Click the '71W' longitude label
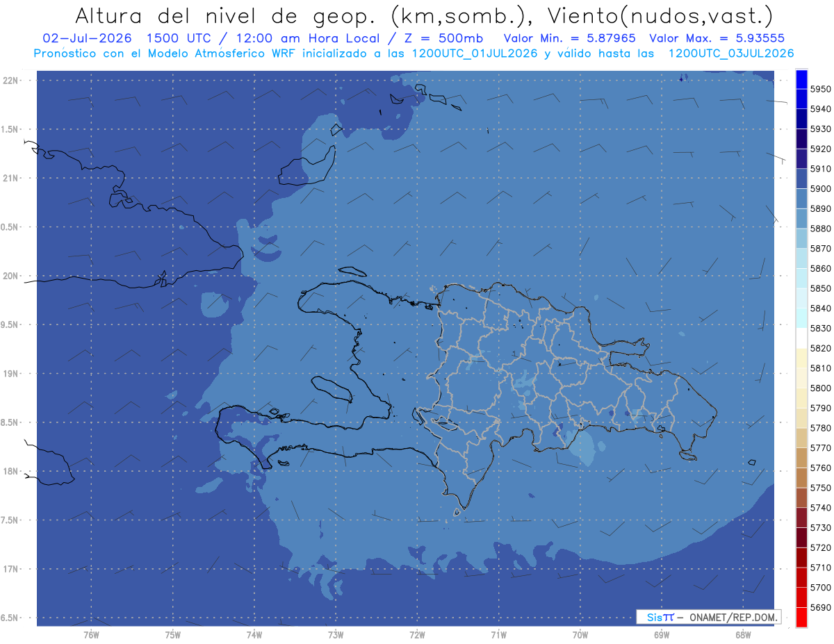This screenshot has height=644, width=834. [x=498, y=635]
